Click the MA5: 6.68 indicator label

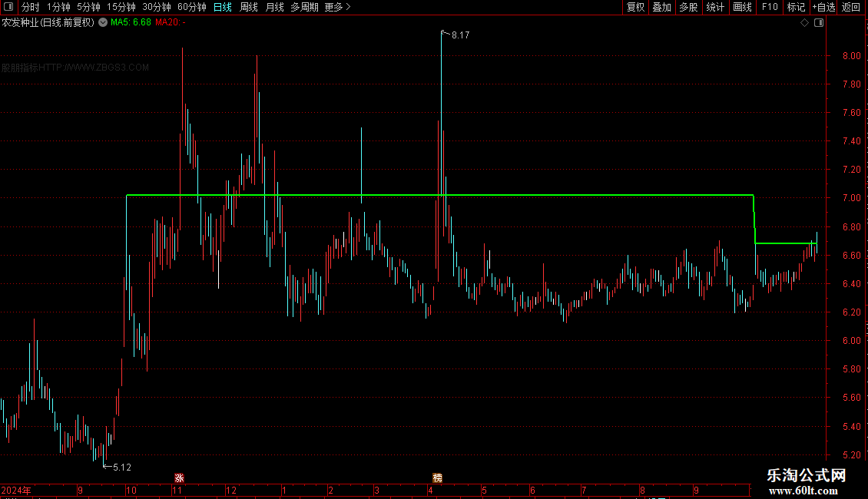click(131, 23)
